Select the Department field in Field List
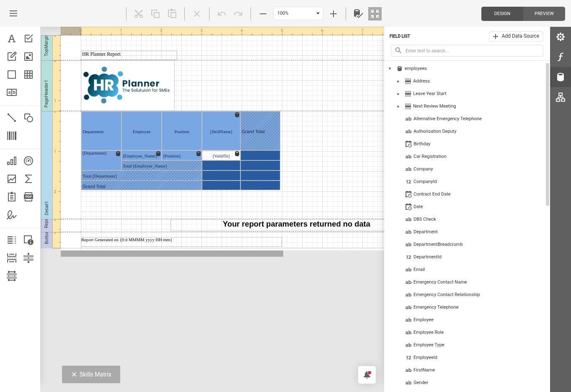Image resolution: width=571 pixels, height=392 pixels. pos(425,232)
